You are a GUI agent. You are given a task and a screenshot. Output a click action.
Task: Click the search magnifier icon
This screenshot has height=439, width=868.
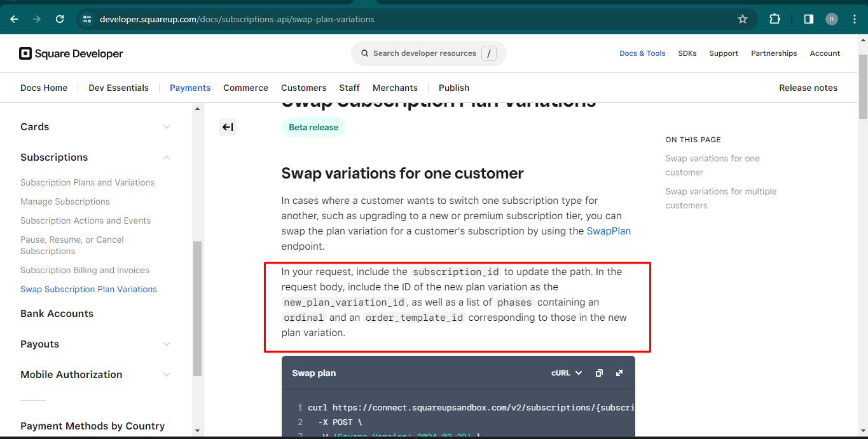(x=365, y=53)
